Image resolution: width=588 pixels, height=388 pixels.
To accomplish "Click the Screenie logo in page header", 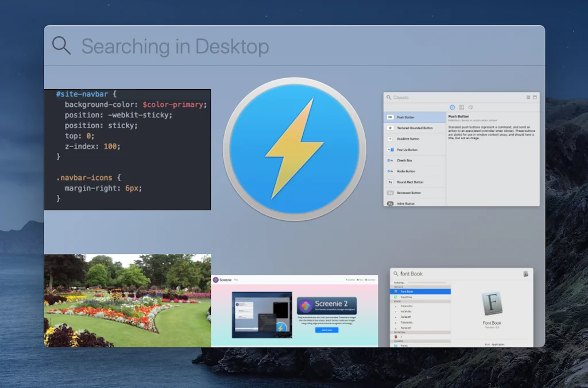I will (x=216, y=280).
